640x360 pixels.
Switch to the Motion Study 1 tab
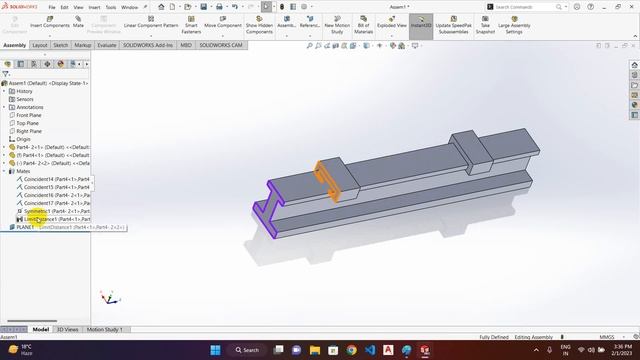[x=104, y=329]
